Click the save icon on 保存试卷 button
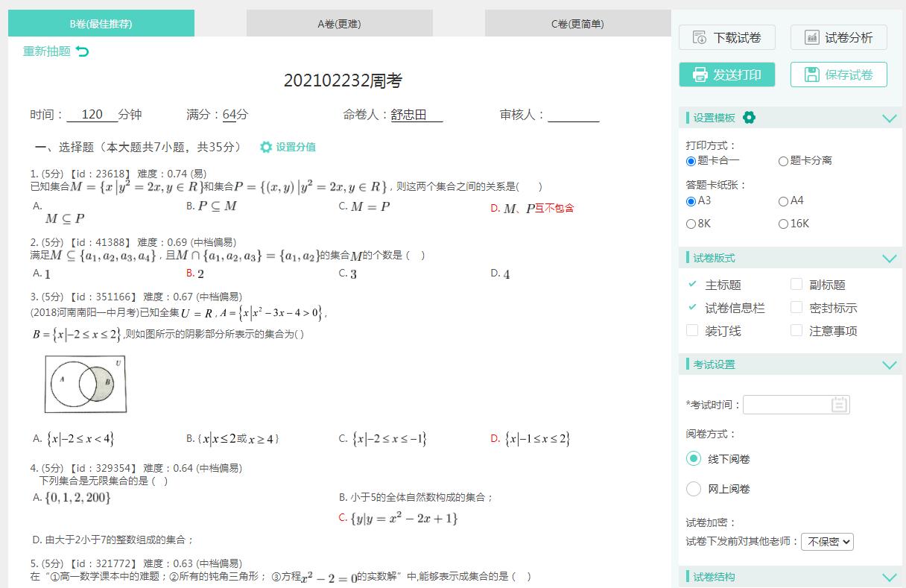Screen dimensions: 906x588 coord(812,75)
